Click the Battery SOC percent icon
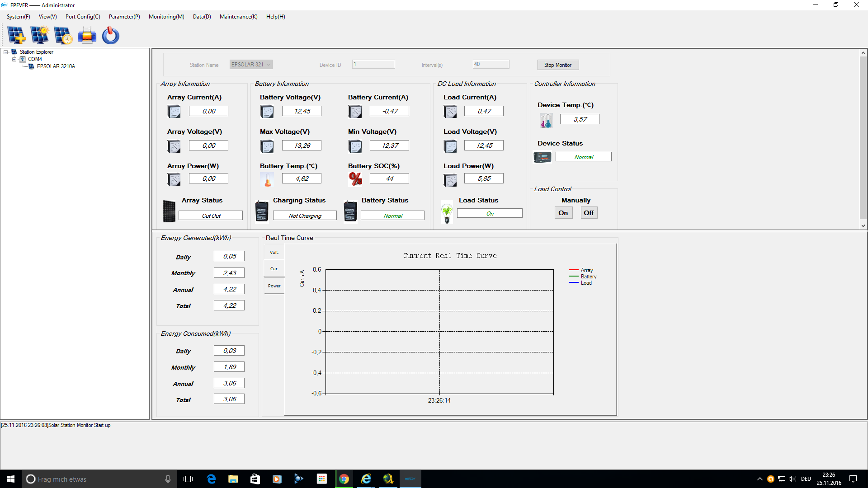 [355, 179]
